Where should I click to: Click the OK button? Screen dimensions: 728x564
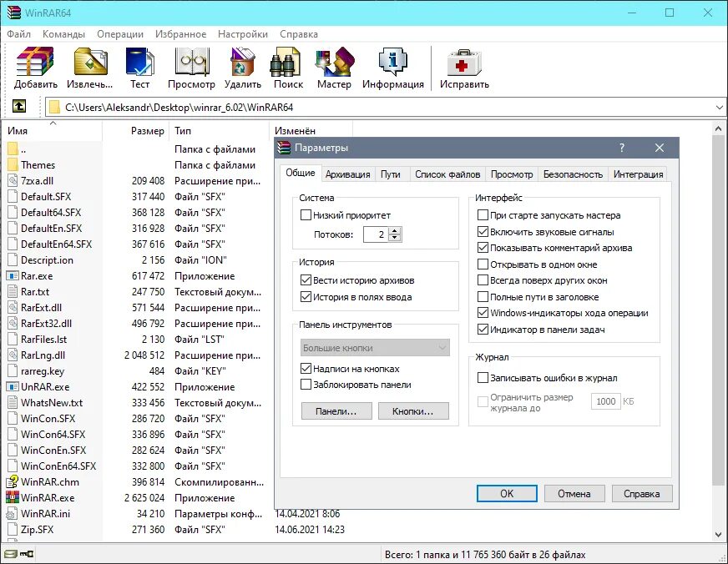(x=507, y=494)
